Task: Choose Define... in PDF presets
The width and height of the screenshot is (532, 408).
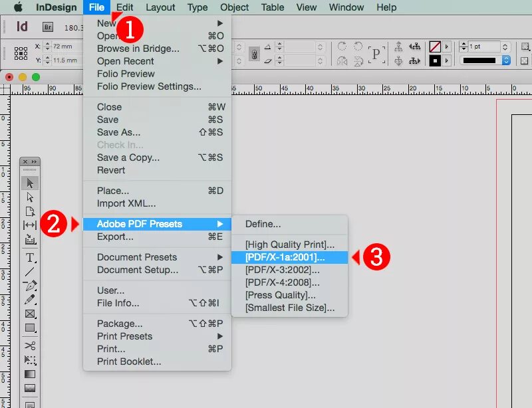Action: (x=289, y=224)
